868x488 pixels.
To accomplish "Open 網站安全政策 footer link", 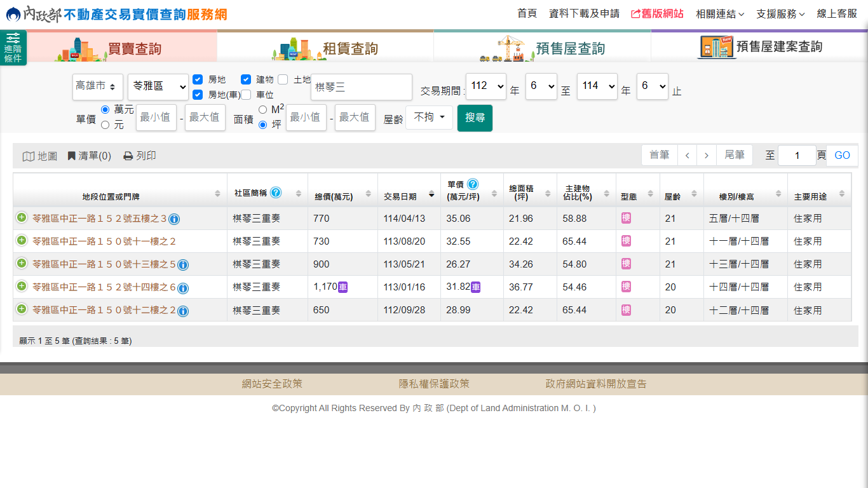I will (x=272, y=384).
